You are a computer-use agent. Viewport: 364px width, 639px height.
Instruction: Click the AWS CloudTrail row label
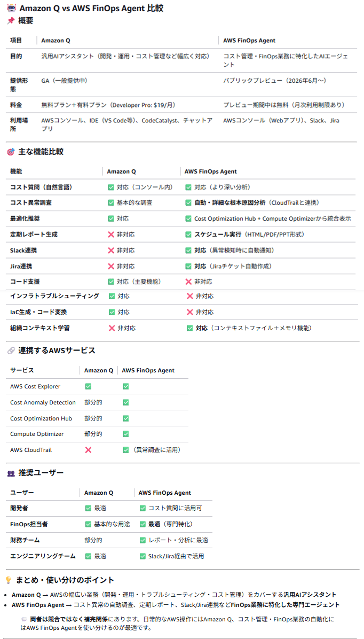pos(31,450)
